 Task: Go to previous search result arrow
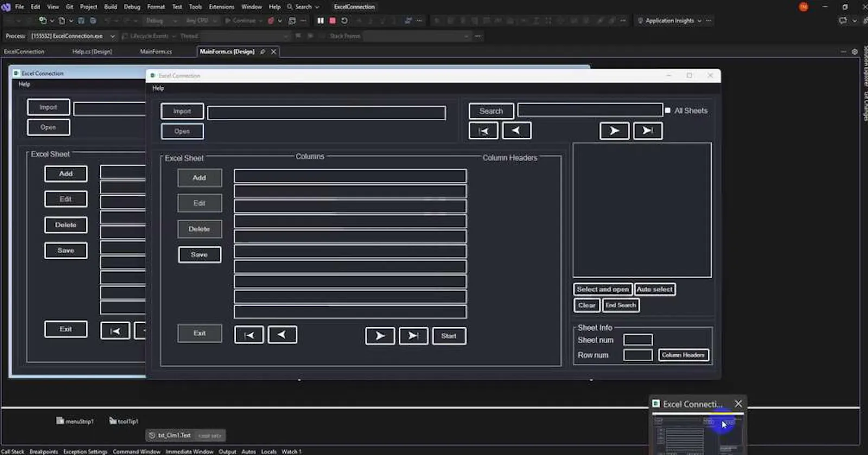[x=516, y=131]
